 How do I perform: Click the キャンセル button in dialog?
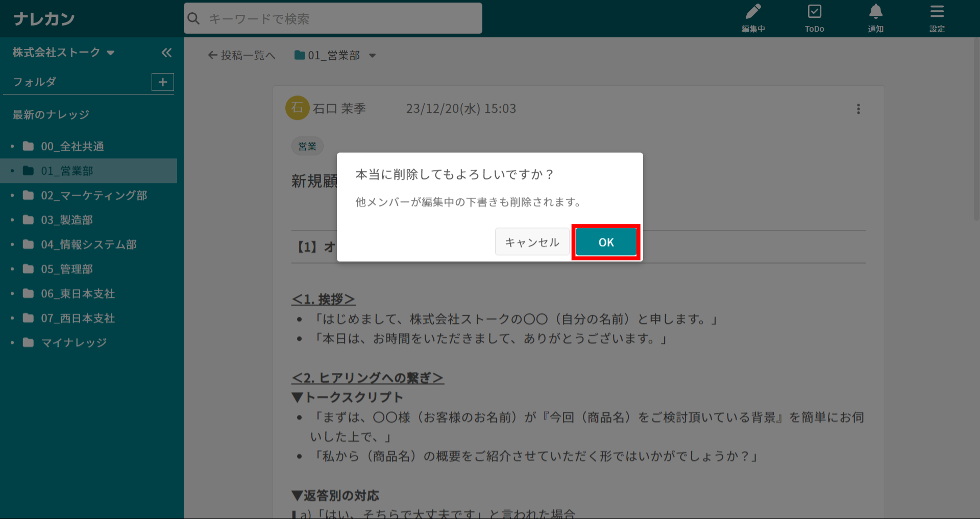(x=532, y=242)
